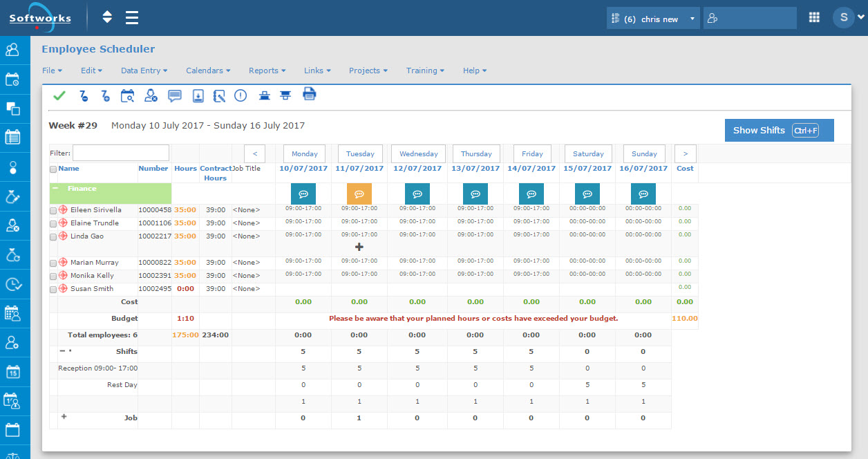Viewport: 868px width, 459px height.
Task: Toggle the select-all checkbox beside Name header
Action: tap(53, 169)
